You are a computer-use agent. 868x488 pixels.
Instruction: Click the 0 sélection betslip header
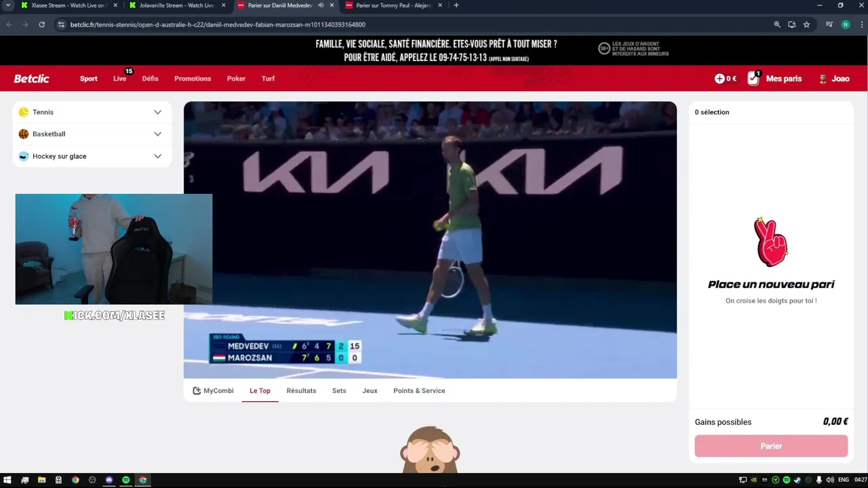(x=711, y=112)
